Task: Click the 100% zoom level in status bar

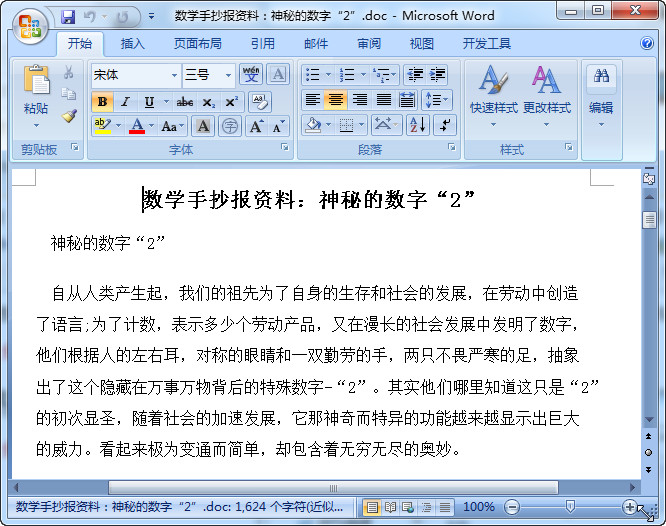Action: pos(479,507)
